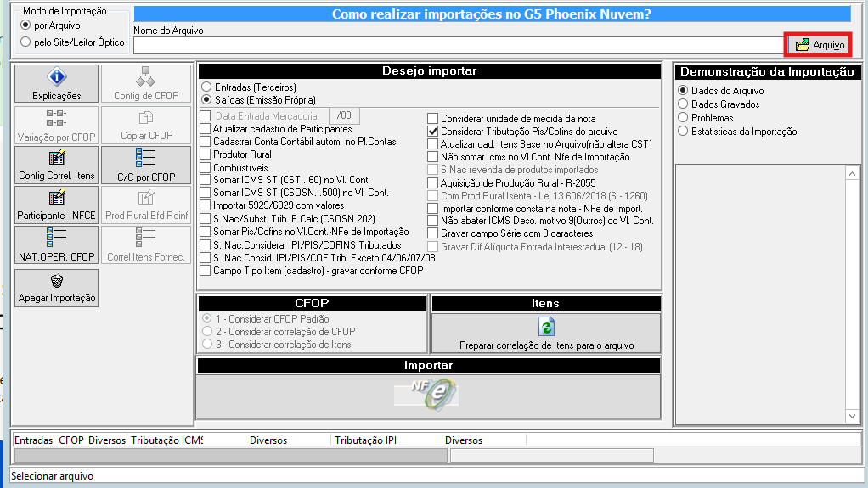Click Preparar correlação de Itens para o arquivo
This screenshot has height=488, width=868.
point(546,334)
